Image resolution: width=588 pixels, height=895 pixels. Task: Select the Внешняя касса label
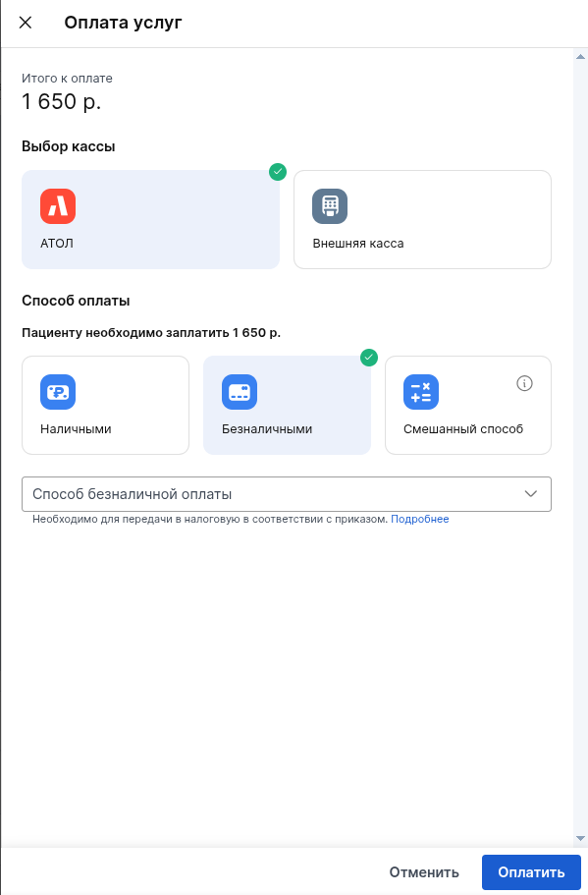(x=358, y=244)
